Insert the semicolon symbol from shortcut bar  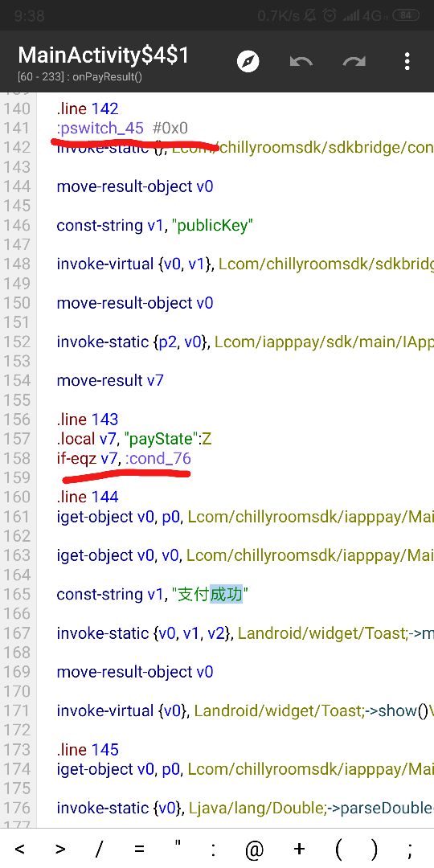click(409, 850)
